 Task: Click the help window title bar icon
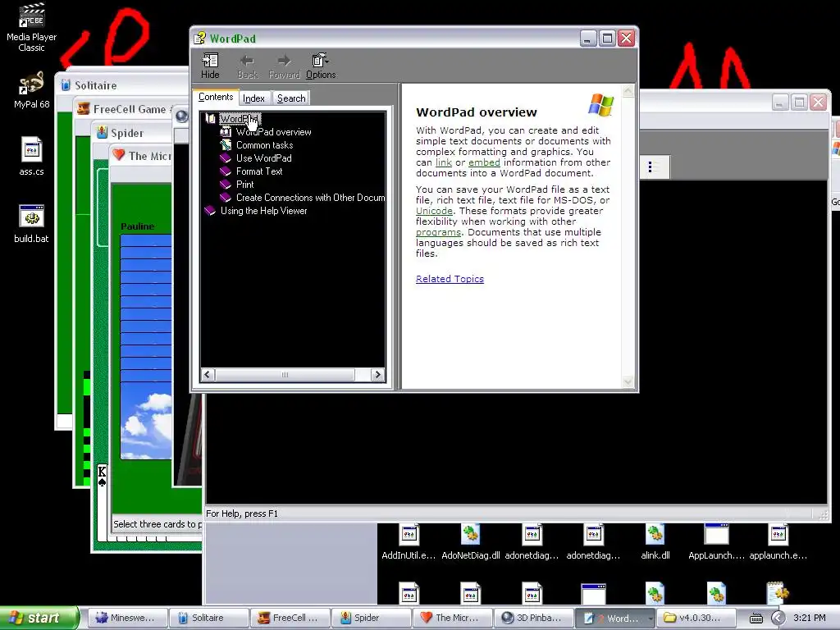point(200,39)
